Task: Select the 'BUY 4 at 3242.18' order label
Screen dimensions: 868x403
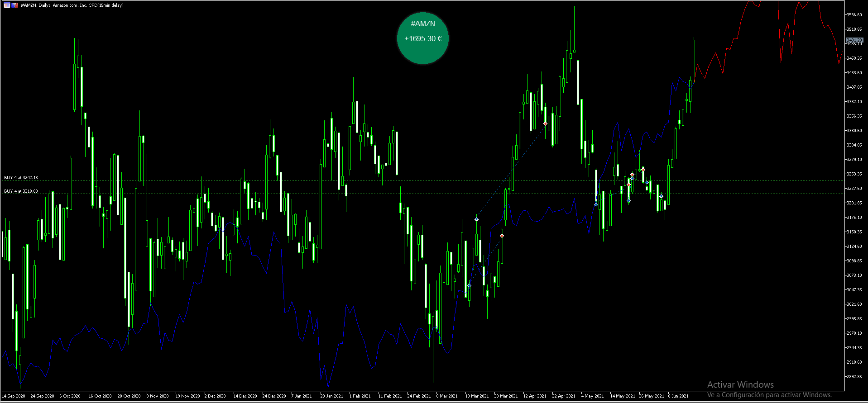Action: pyautogui.click(x=21, y=178)
